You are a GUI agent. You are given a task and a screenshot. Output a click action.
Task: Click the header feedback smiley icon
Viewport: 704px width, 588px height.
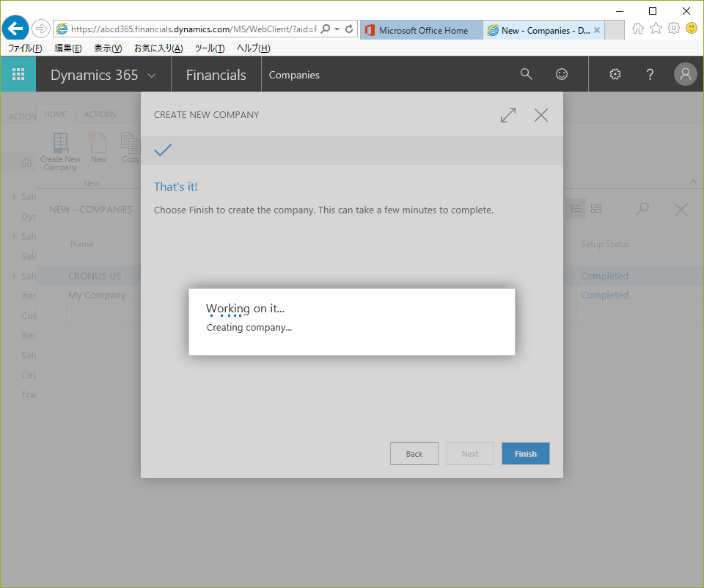pyautogui.click(x=562, y=74)
